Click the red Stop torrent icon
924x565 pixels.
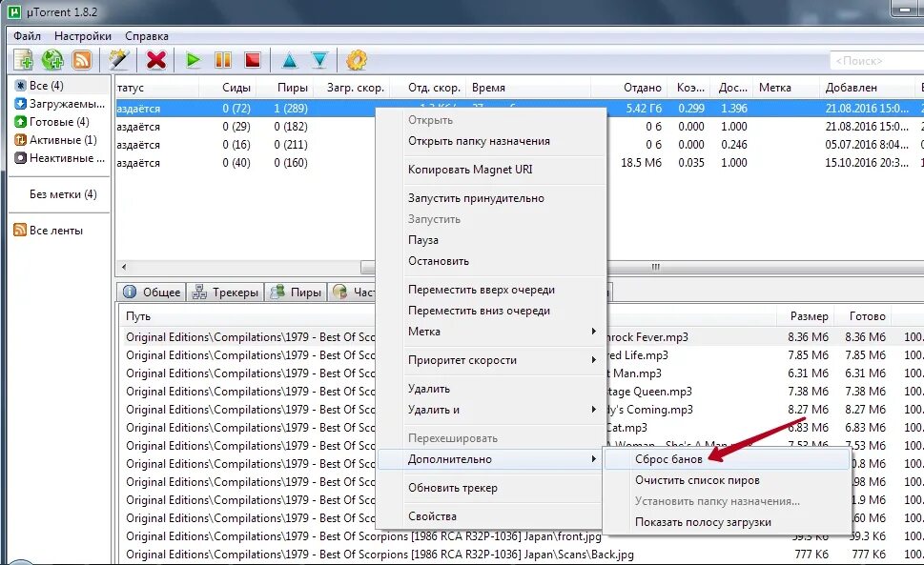pyautogui.click(x=253, y=60)
